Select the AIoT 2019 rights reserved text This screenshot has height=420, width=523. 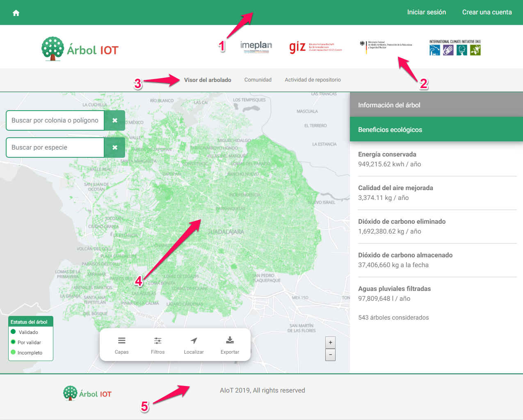pyautogui.click(x=263, y=390)
